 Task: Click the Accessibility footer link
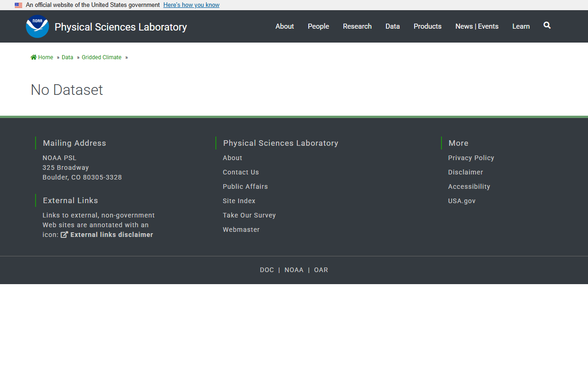(469, 186)
